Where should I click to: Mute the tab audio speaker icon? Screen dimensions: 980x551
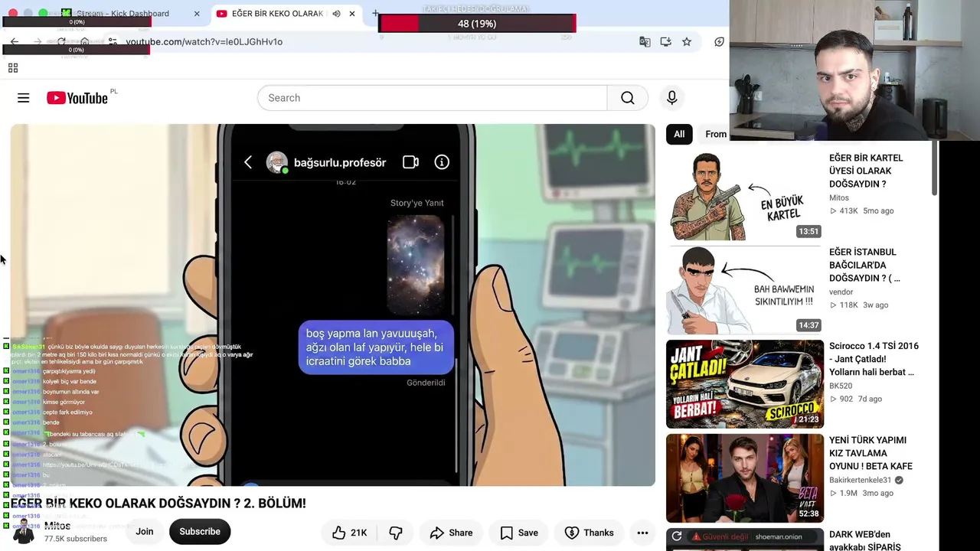(336, 14)
